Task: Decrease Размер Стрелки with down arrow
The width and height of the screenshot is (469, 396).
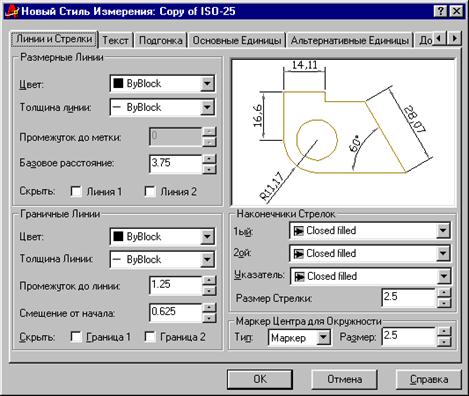Action: coord(443,303)
